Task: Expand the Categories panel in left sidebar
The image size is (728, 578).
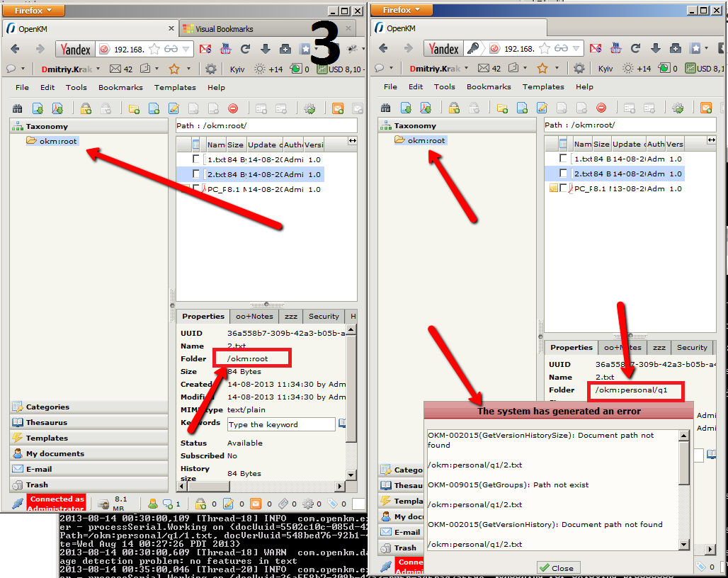Action: (x=47, y=407)
